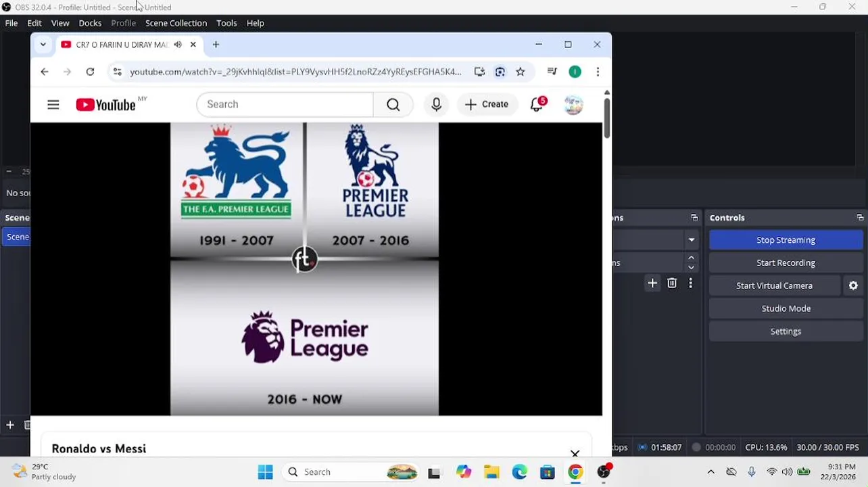Go back in Chrome browser
Viewport: 868px width, 487px height.
45,72
